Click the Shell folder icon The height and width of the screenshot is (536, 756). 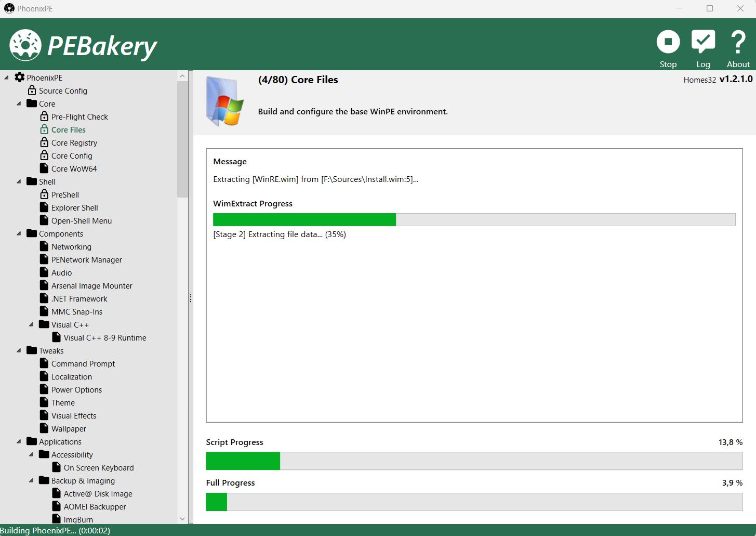point(32,181)
